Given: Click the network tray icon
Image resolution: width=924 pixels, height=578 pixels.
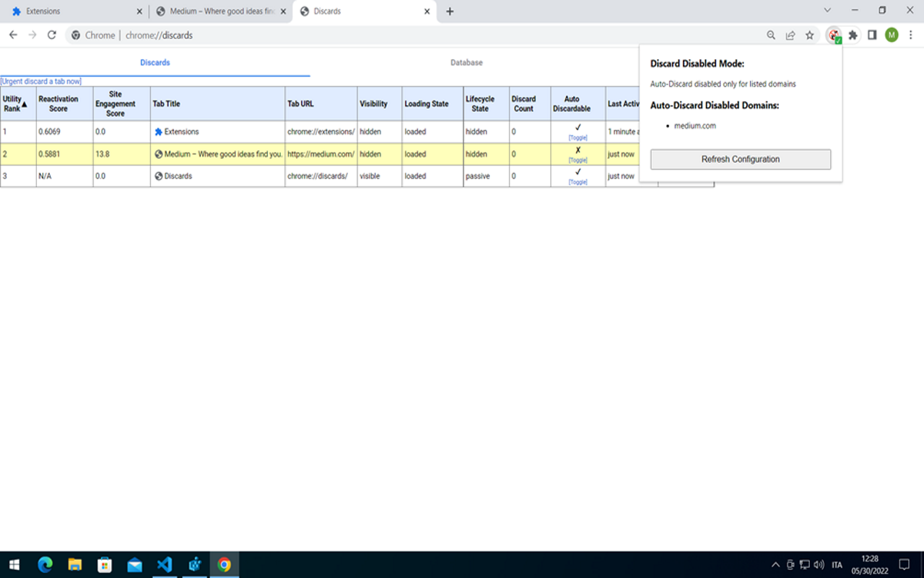Looking at the screenshot, I should tap(804, 565).
